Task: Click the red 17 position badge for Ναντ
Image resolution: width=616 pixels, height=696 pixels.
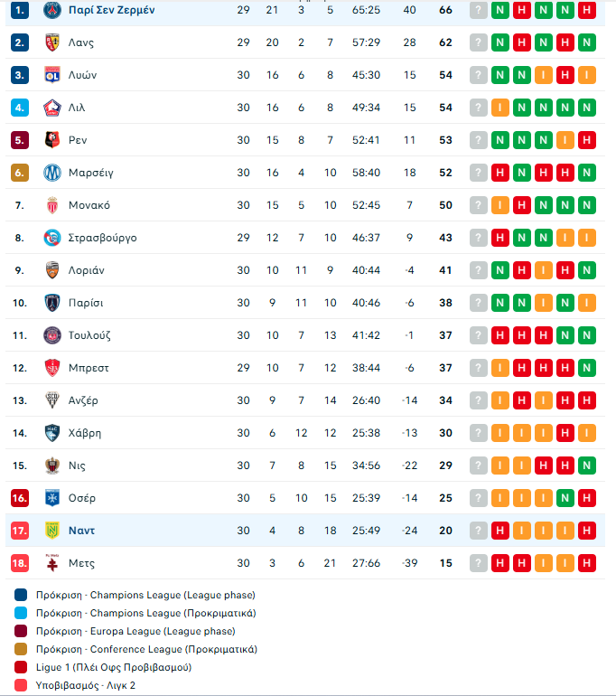Action: pyautogui.click(x=21, y=531)
